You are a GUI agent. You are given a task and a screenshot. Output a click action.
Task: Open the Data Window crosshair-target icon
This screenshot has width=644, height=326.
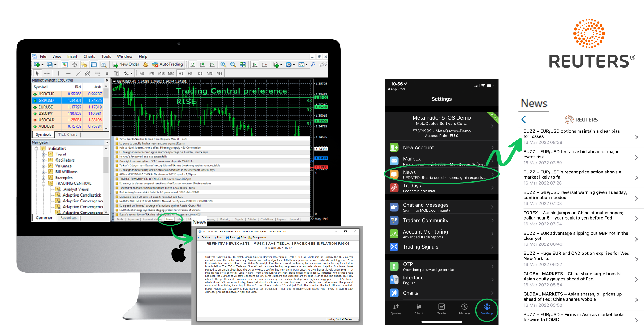(75, 65)
